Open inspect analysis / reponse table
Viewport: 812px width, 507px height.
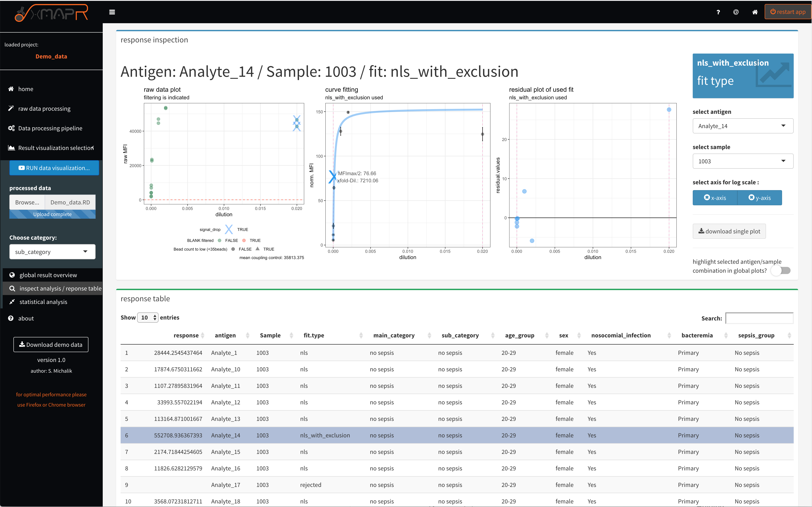click(x=60, y=288)
